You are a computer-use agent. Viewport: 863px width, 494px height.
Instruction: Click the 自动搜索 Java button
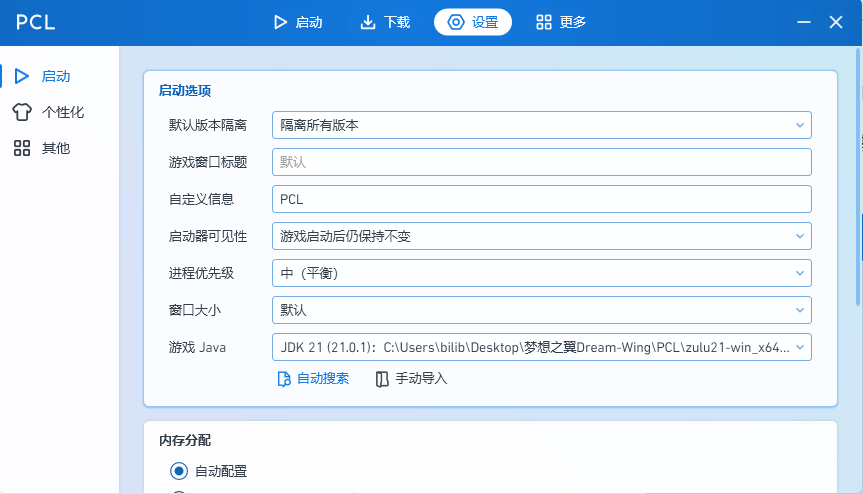313,379
